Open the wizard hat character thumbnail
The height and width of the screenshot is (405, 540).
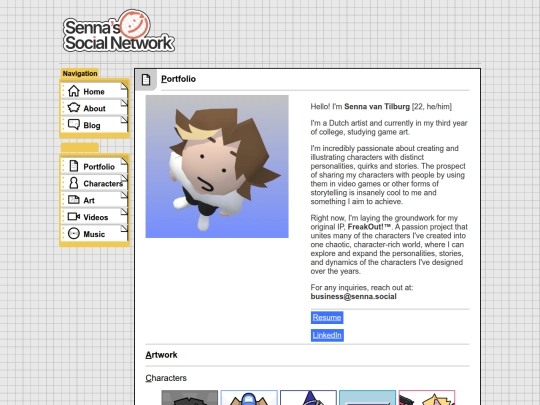308,397
